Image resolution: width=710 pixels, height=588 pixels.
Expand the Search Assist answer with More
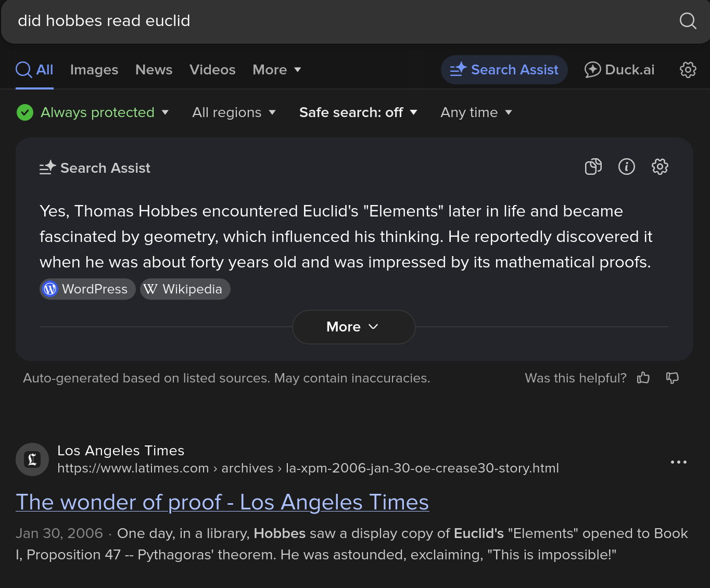[x=353, y=327]
